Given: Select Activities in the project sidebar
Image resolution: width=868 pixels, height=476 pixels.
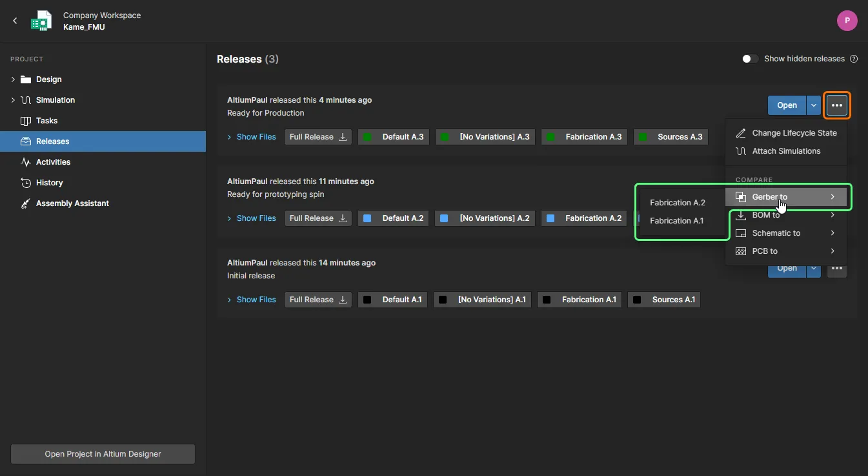Looking at the screenshot, I should coord(103,162).
